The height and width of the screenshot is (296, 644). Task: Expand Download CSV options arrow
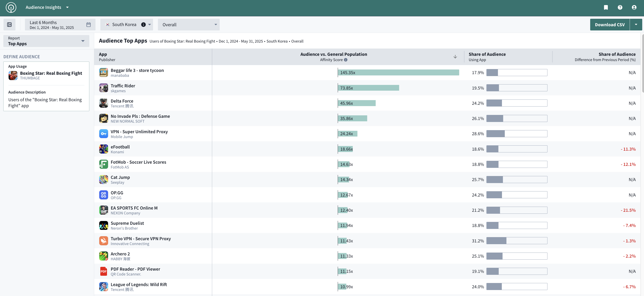(636, 24)
